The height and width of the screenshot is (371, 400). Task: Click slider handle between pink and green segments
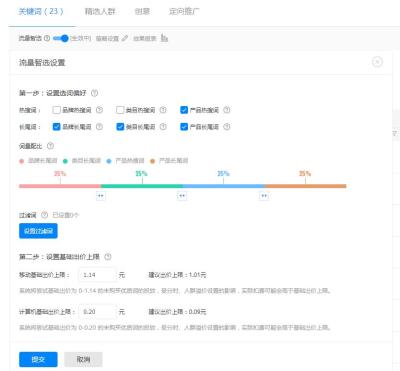101,196
